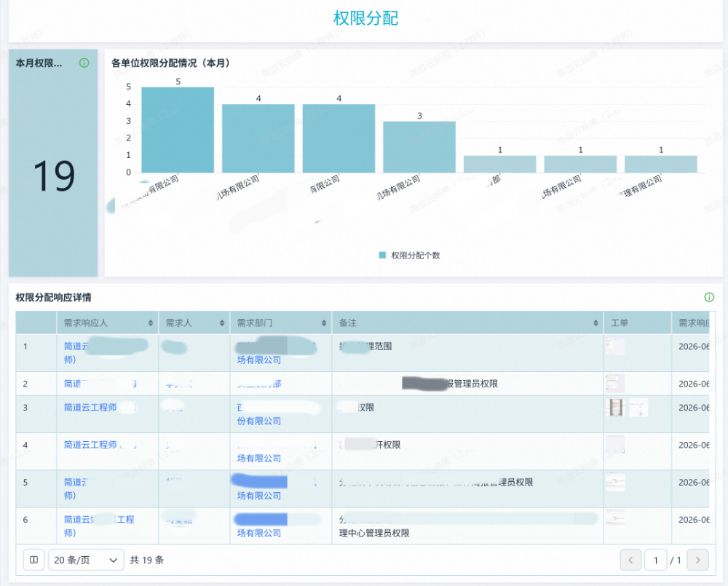Click the 共 19 条 record count

[147, 560]
